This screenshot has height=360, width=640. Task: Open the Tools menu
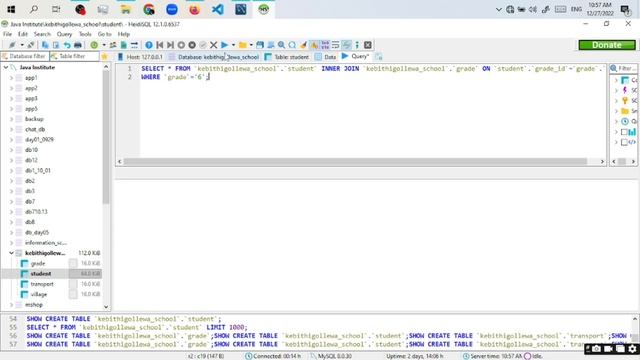85,34
